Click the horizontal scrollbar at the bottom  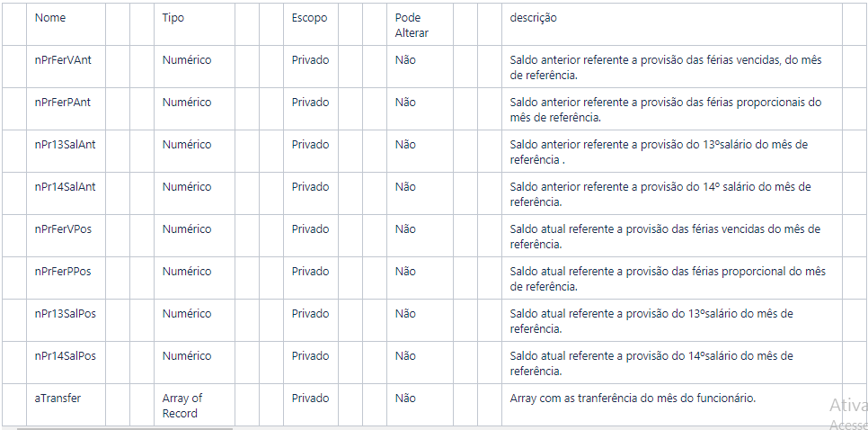[x=125, y=428]
